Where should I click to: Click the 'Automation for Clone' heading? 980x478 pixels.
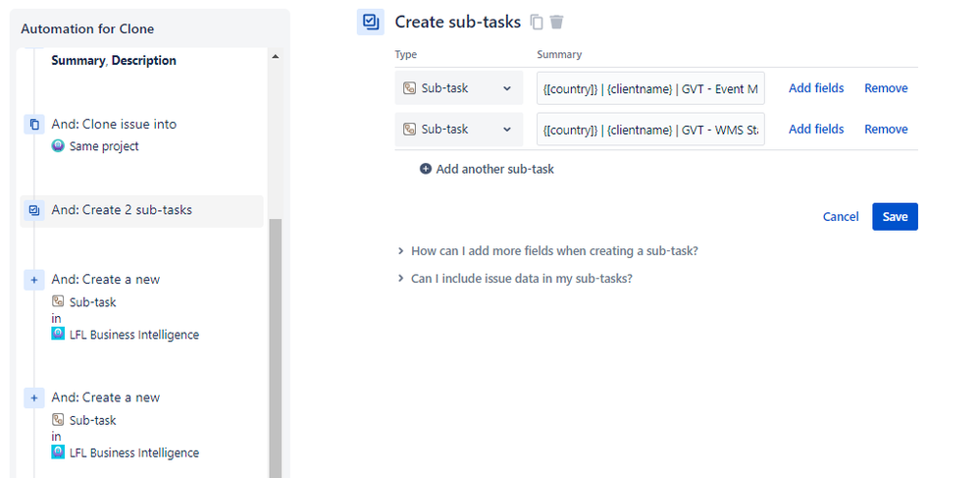pos(87,28)
